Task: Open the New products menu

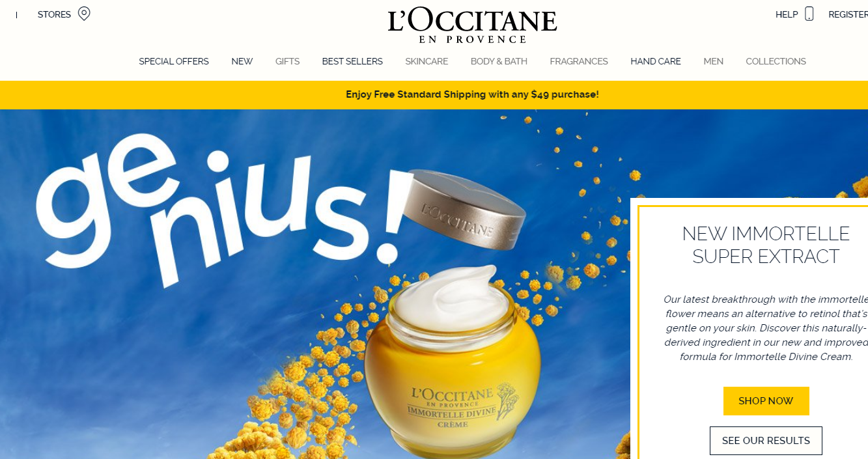Action: 242,61
